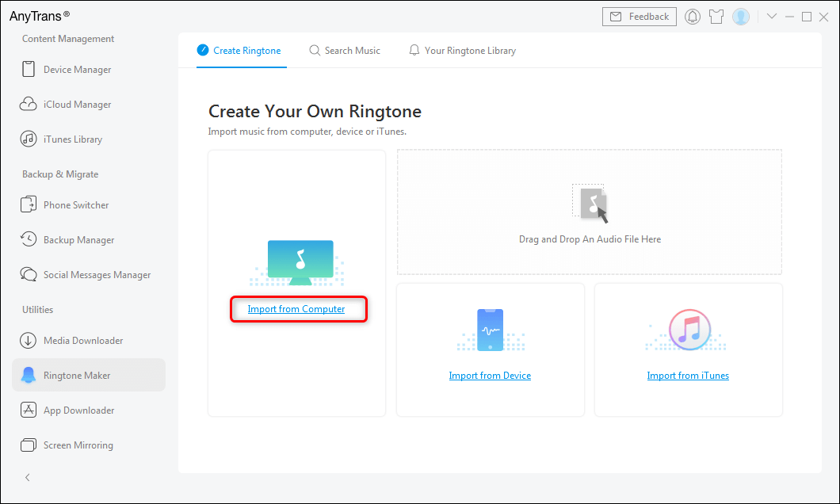The image size is (840, 504).
Task: Click the Content Management section label
Action: coord(68,39)
